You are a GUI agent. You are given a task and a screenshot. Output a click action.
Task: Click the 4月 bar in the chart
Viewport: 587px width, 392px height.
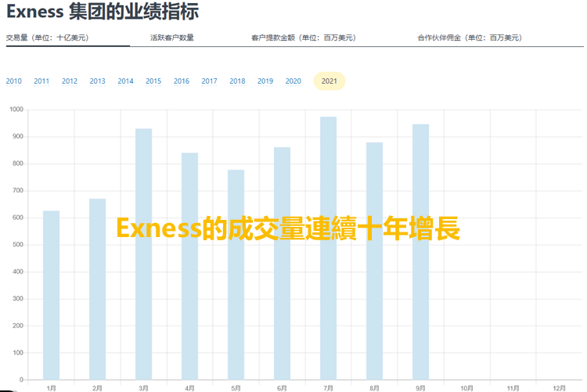190,266
